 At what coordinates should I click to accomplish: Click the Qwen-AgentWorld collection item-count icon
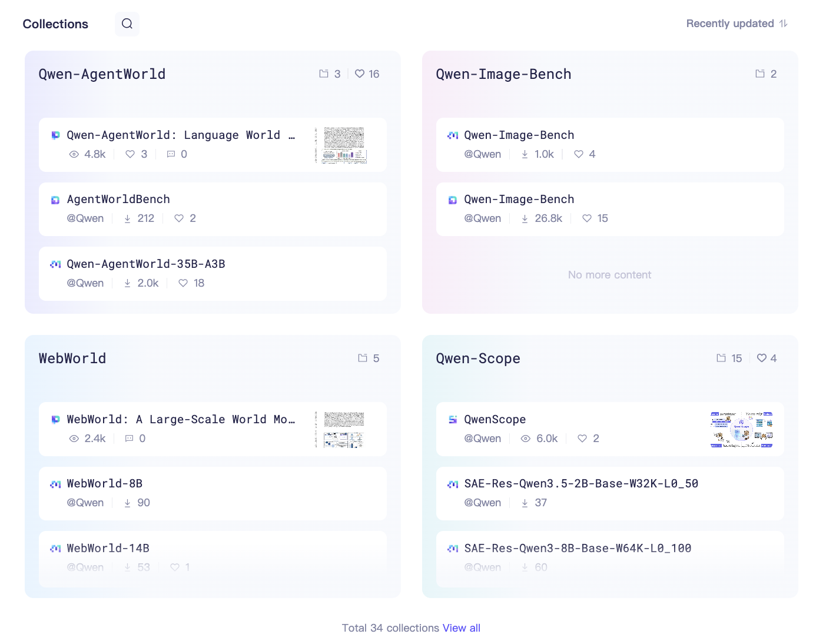pyautogui.click(x=324, y=74)
